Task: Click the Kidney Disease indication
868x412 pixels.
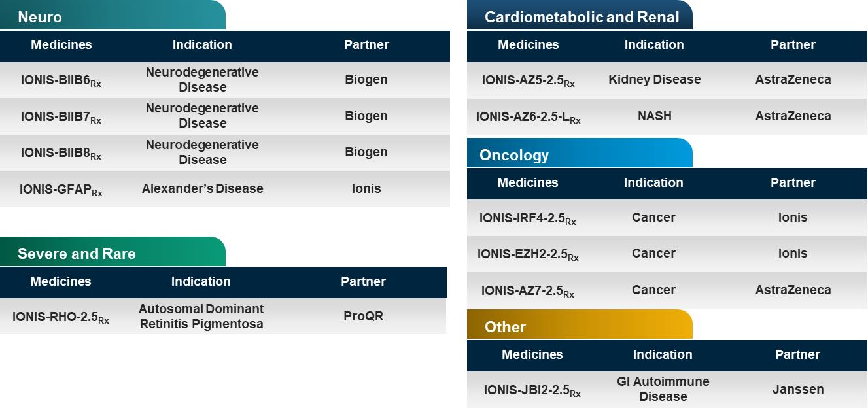Action: click(x=654, y=80)
